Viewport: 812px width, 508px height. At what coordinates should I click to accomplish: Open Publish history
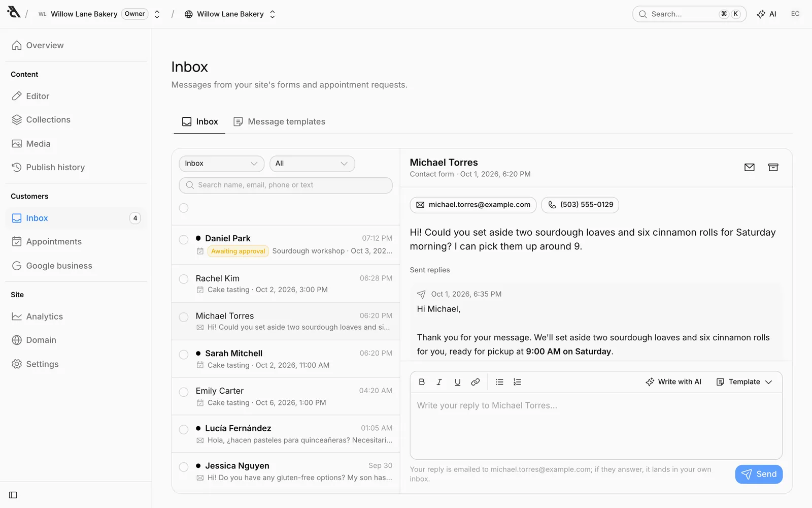click(76, 167)
